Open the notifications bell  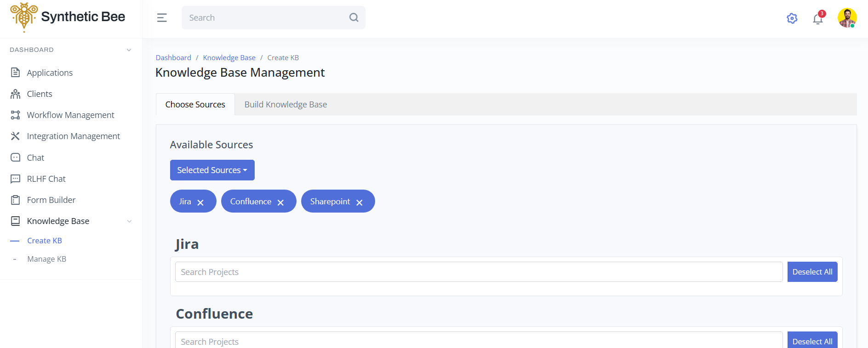[x=818, y=18]
